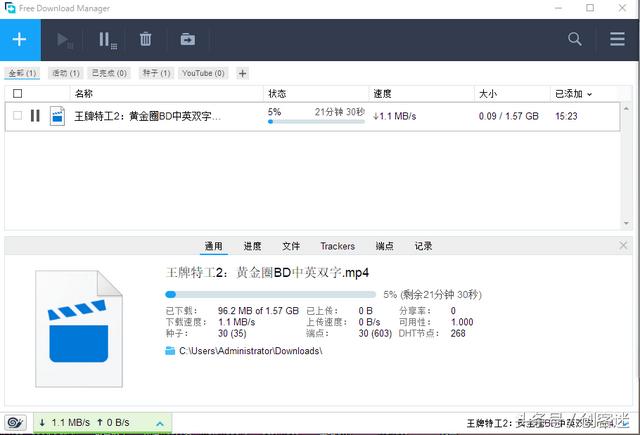
Task: Click the row speed ↓1.1 MB/s
Action: (x=394, y=116)
